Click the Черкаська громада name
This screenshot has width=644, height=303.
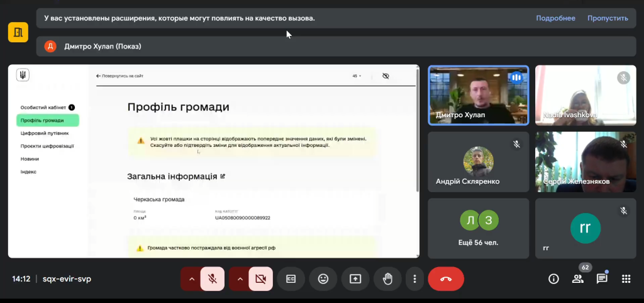tap(159, 200)
